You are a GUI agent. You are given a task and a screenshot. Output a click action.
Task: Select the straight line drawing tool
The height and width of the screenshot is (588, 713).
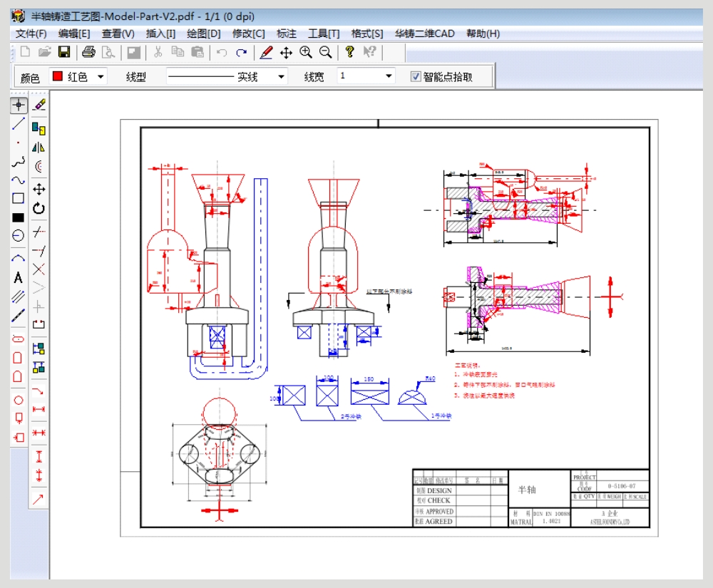coord(19,123)
